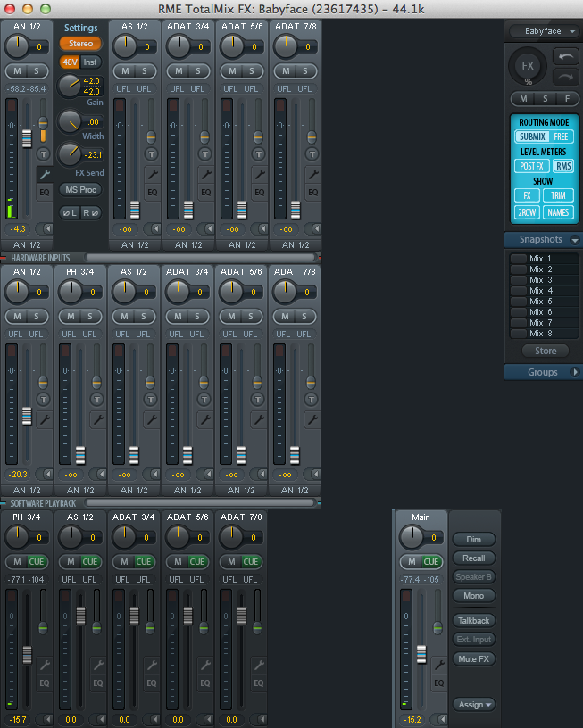Click Mute FX button
Viewport: 583px width, 728px height.
474,658
